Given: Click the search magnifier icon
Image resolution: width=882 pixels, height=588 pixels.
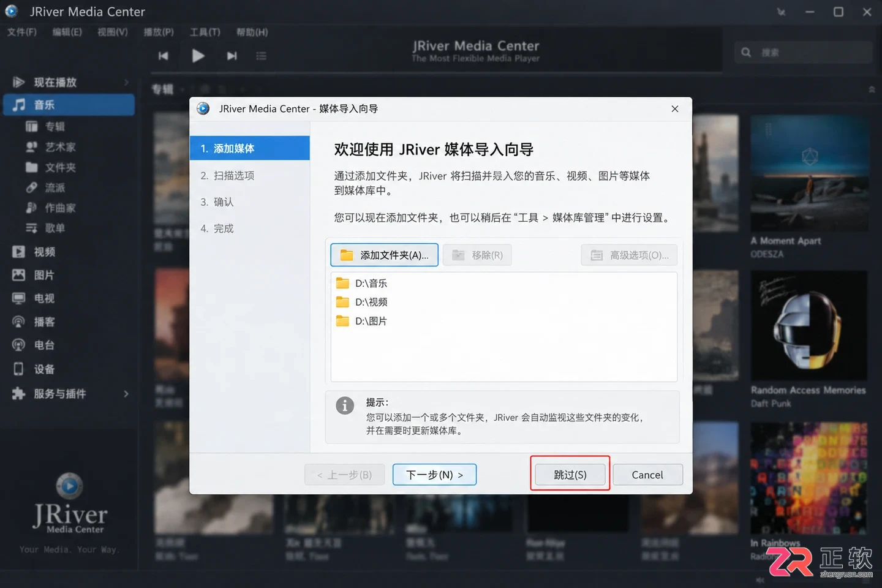Looking at the screenshot, I should click(746, 53).
